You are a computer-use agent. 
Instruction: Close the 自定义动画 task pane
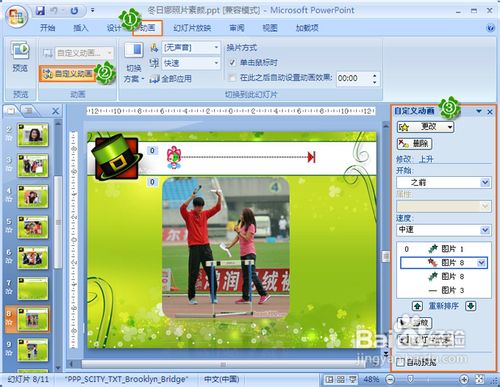(x=490, y=112)
